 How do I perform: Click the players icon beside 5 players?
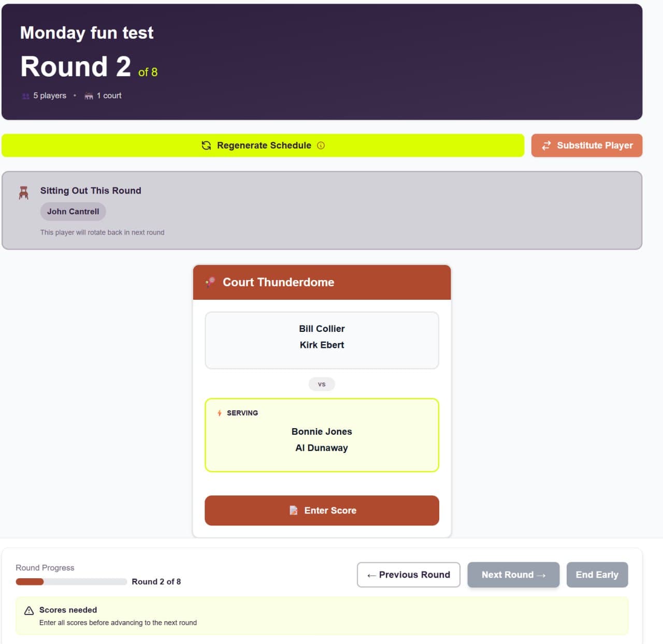point(25,96)
